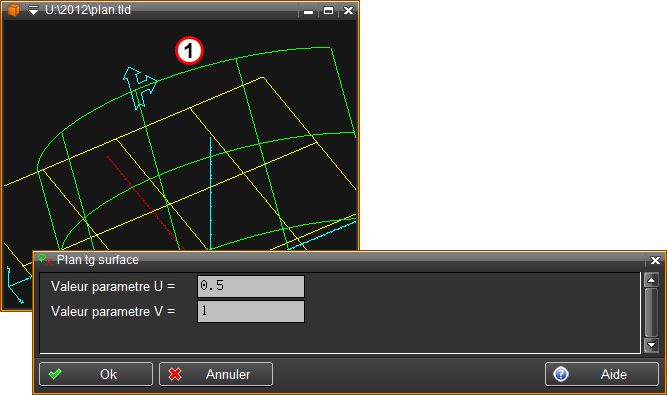Click the Valeur parametre V input field

pos(251,311)
